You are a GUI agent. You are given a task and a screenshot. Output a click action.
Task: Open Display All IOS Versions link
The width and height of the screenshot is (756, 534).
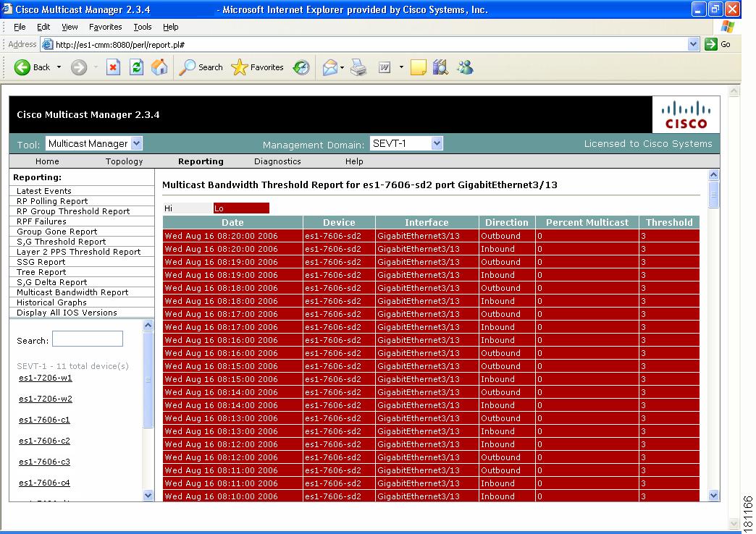pos(67,313)
